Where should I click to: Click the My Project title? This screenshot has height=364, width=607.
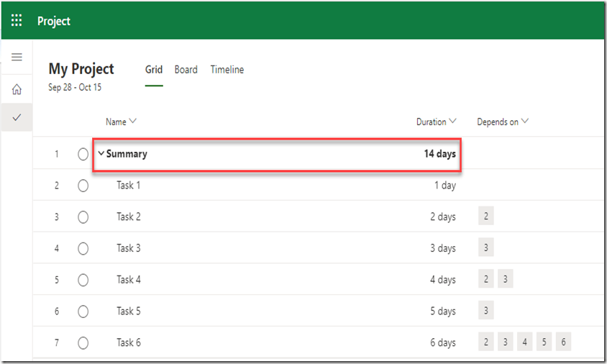point(81,69)
